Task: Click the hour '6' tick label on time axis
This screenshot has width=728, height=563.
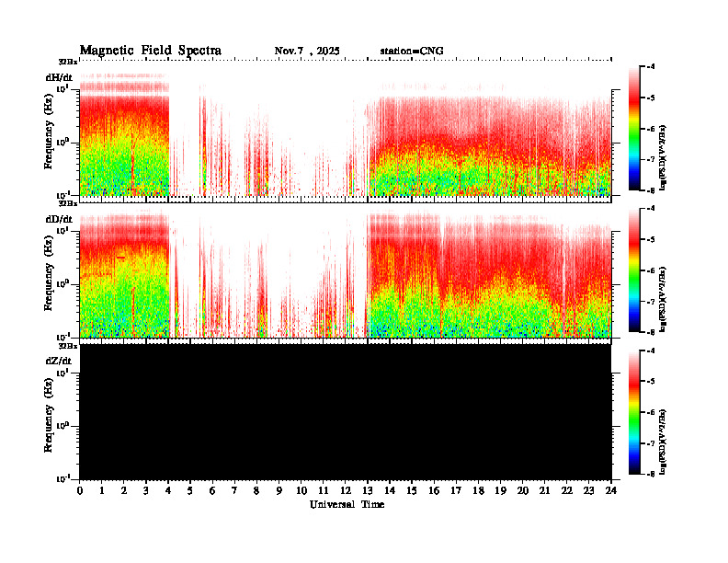Action: [x=212, y=491]
